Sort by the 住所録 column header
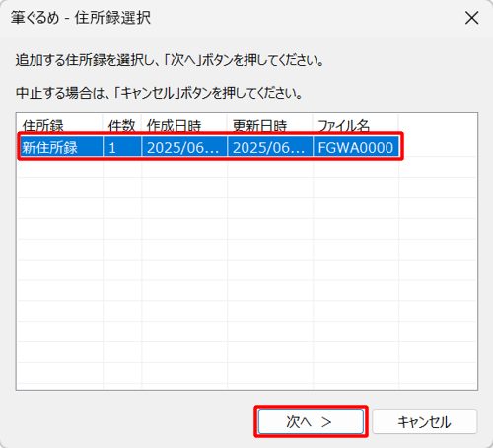This screenshot has width=493, height=448. (60, 124)
